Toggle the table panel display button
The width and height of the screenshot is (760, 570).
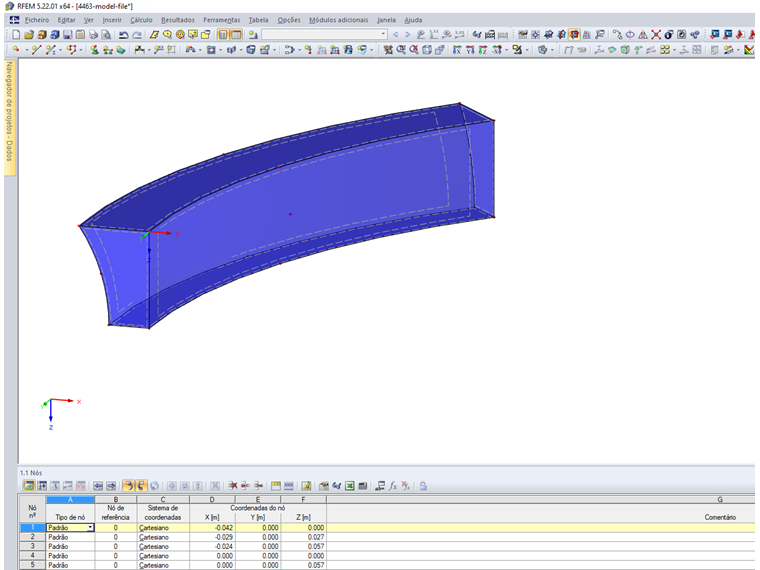[236, 34]
